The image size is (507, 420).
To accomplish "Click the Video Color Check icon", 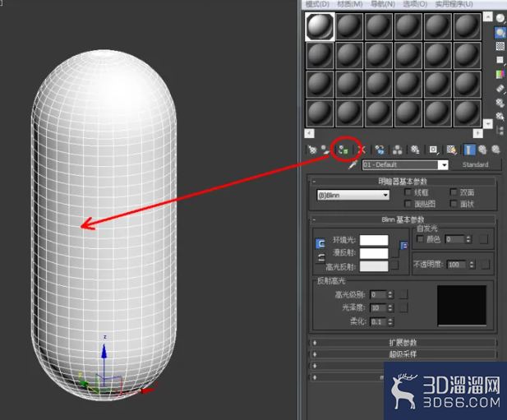I will click(x=500, y=74).
